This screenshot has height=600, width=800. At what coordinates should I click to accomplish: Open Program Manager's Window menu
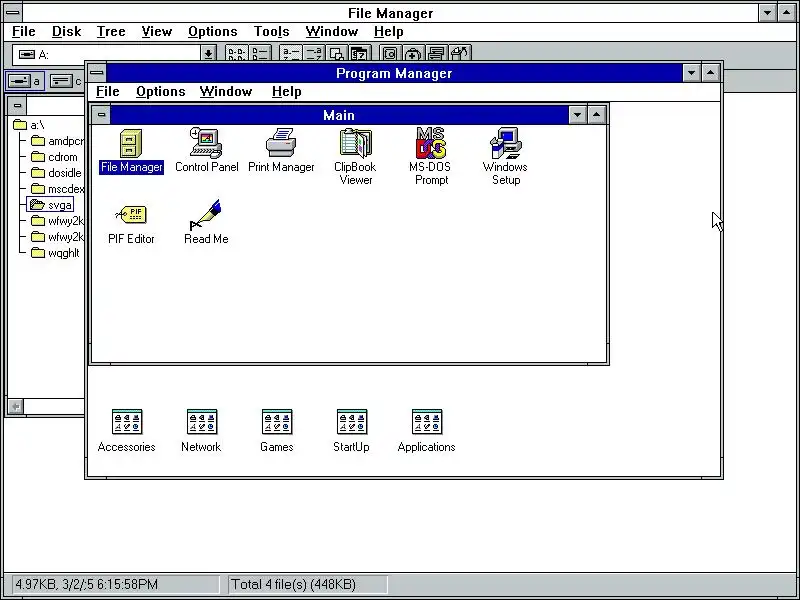click(226, 92)
